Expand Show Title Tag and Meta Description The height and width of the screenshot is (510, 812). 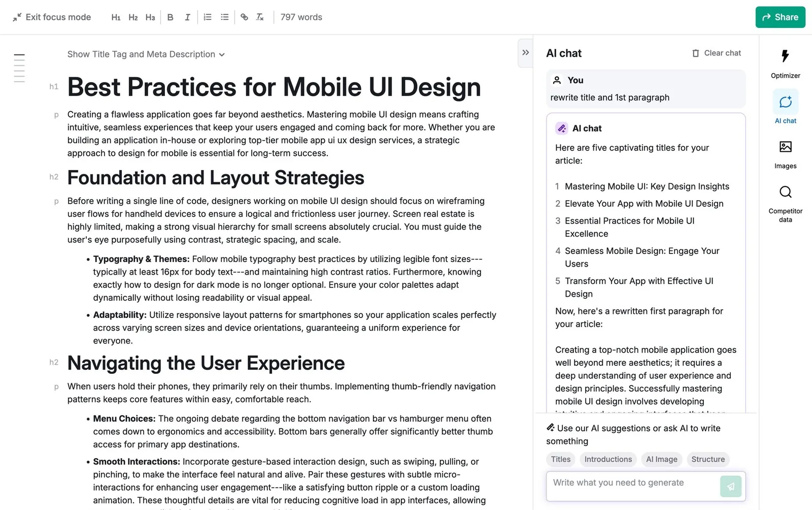(146, 54)
